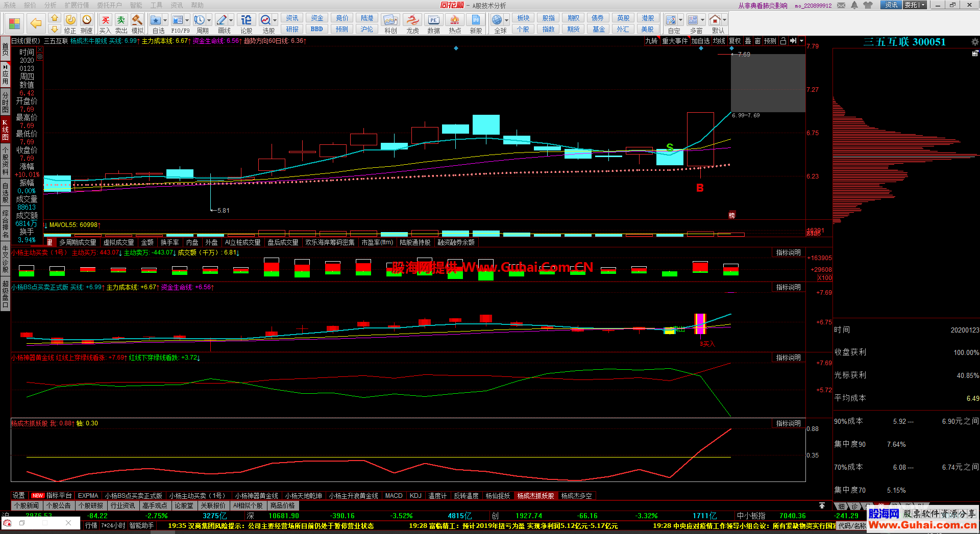Toggle the 叠 overlay chart button
This screenshot has height=534, width=980.
748,41
